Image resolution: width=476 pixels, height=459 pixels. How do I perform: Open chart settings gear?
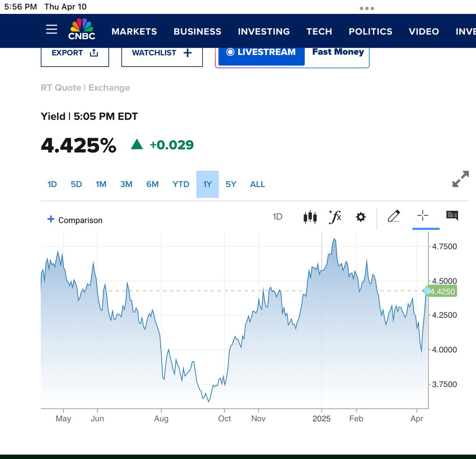[x=361, y=217]
